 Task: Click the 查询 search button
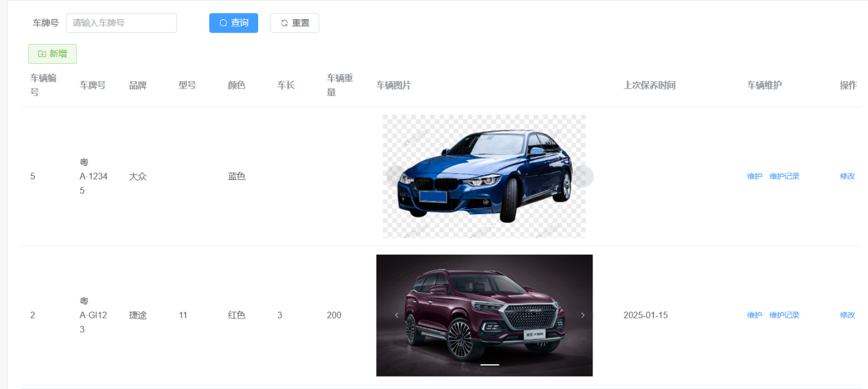[x=233, y=23]
